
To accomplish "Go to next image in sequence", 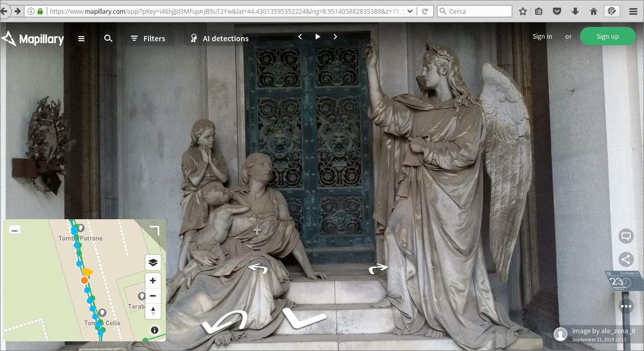I will (335, 37).
